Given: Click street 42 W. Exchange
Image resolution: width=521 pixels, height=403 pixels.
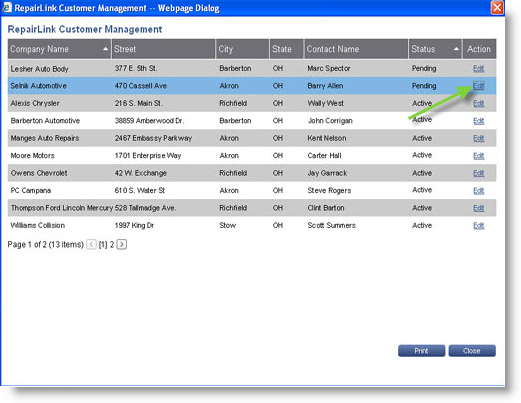Looking at the screenshot, I should [x=141, y=173].
